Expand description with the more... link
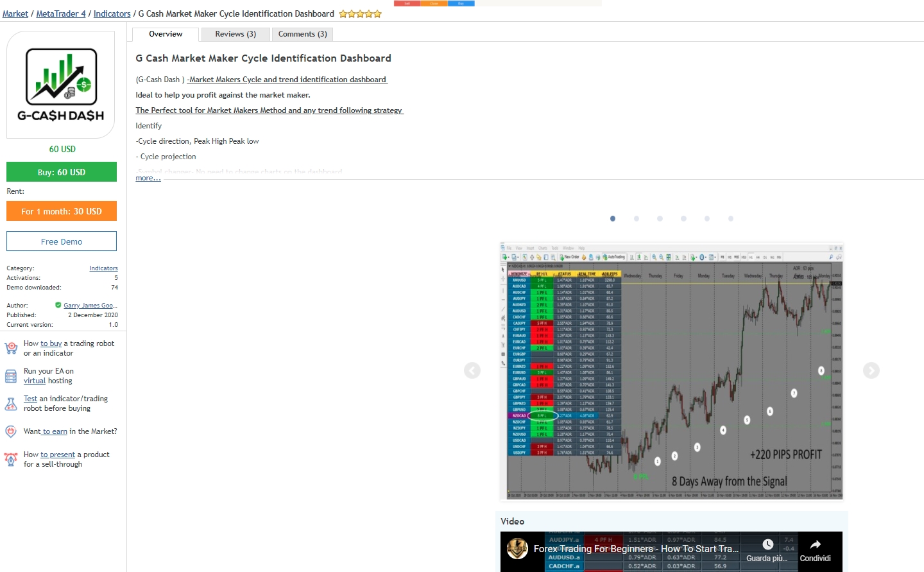This screenshot has height=572, width=924. pos(148,178)
